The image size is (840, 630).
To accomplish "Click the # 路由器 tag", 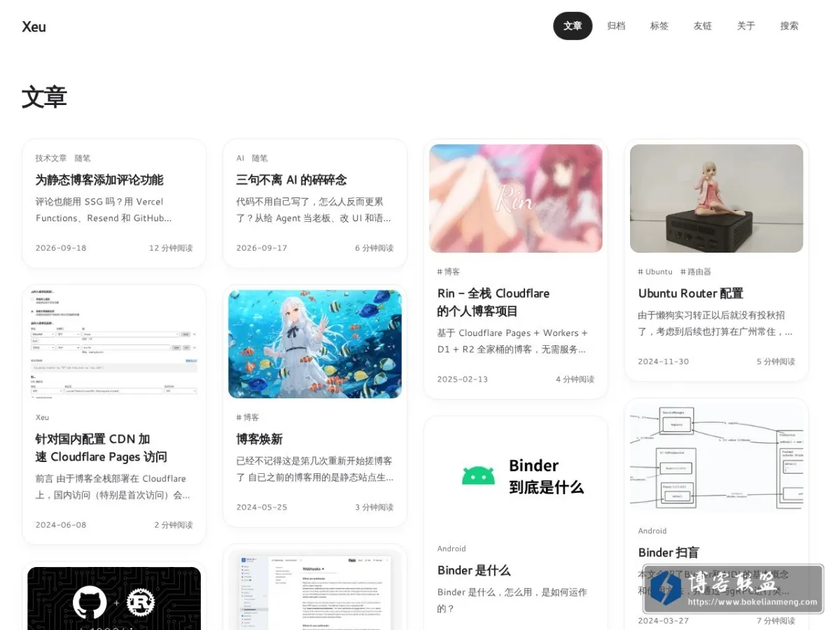I will (696, 272).
